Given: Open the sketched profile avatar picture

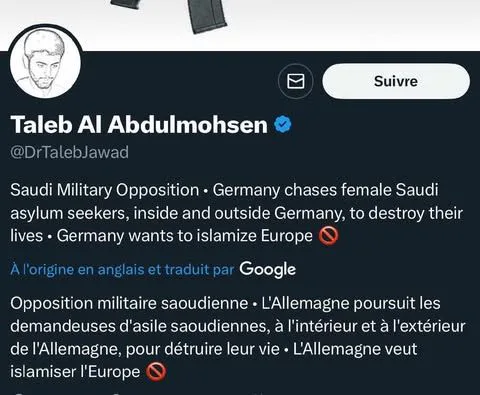Looking at the screenshot, I should pyautogui.click(x=45, y=63).
